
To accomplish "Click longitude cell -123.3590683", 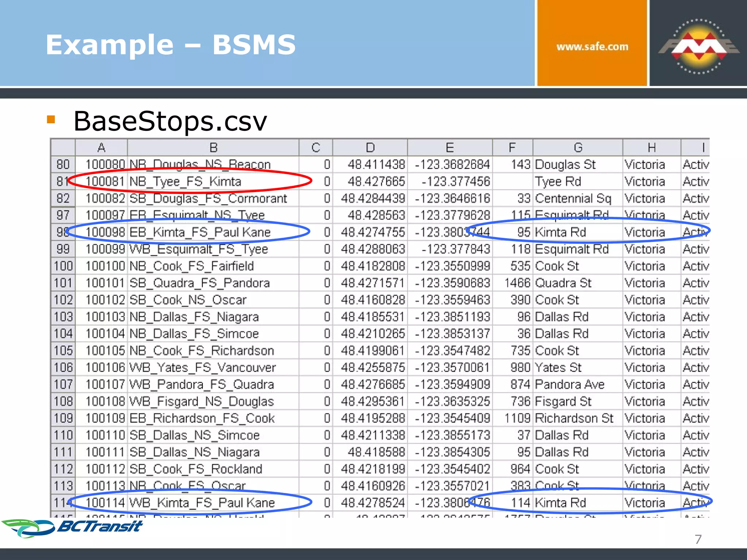I will 450,283.
